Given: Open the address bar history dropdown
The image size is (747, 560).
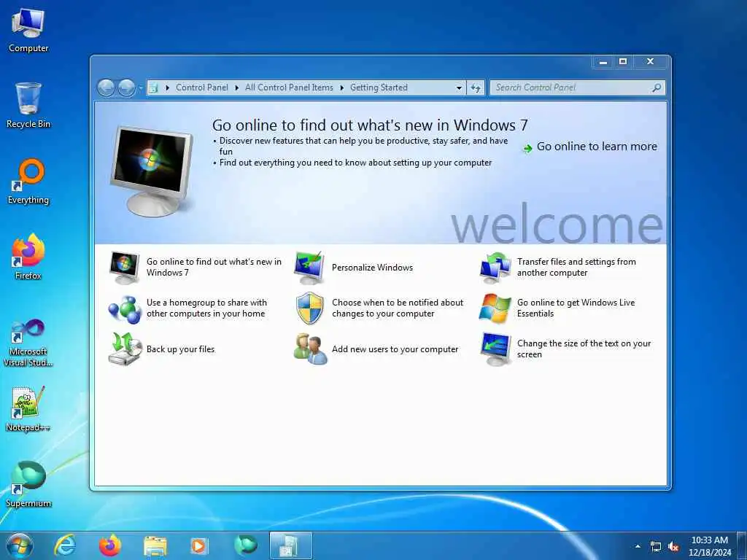Looking at the screenshot, I should (459, 88).
